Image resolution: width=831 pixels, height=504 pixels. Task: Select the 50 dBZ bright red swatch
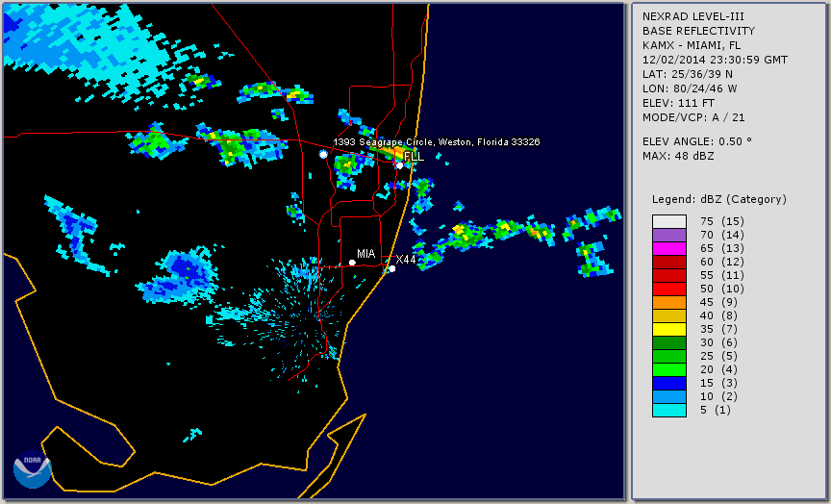coord(669,289)
